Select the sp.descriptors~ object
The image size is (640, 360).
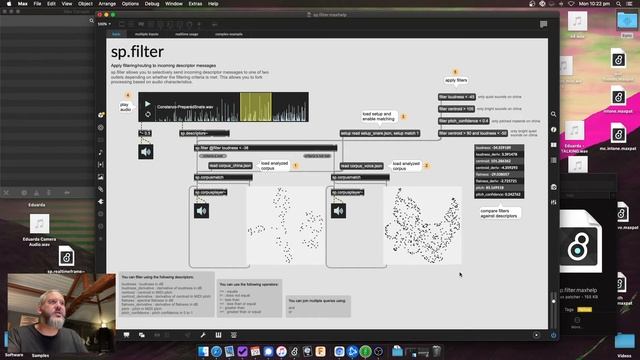click(204, 133)
